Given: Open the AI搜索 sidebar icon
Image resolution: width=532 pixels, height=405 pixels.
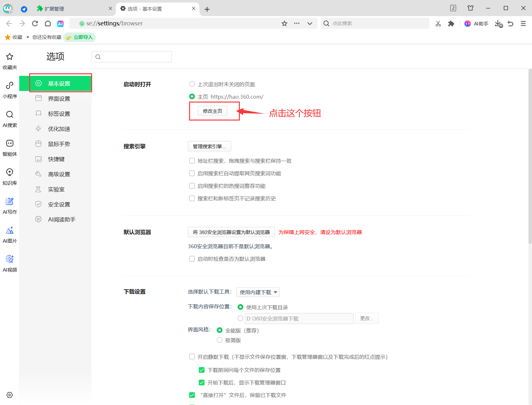Looking at the screenshot, I should pos(10,118).
